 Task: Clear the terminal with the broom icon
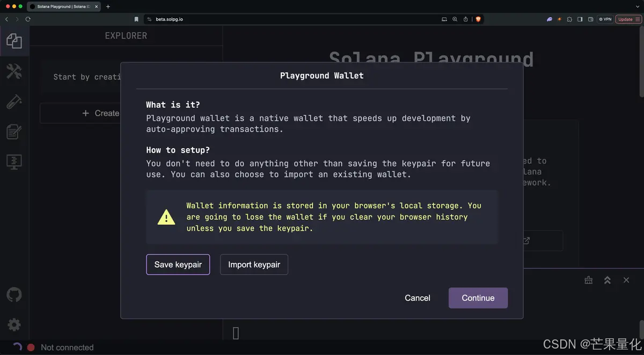click(589, 280)
